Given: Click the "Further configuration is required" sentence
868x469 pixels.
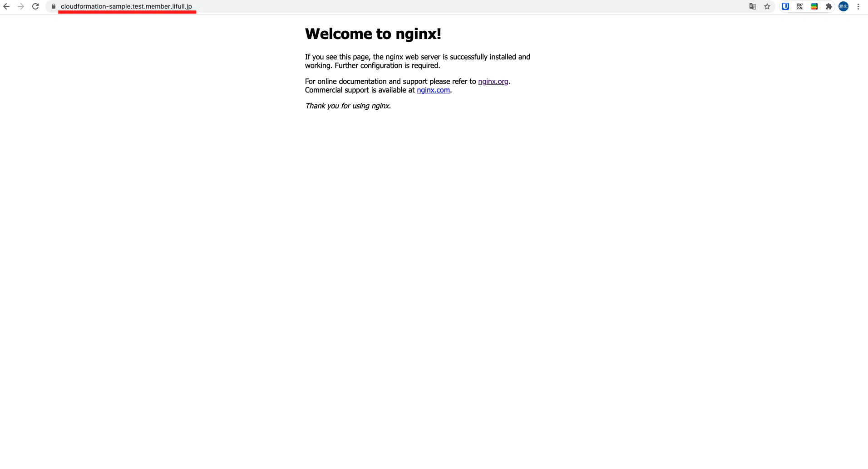Looking at the screenshot, I should [x=387, y=65].
